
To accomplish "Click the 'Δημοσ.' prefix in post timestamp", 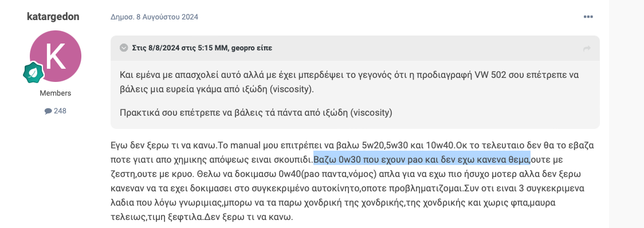I will 120,17.
